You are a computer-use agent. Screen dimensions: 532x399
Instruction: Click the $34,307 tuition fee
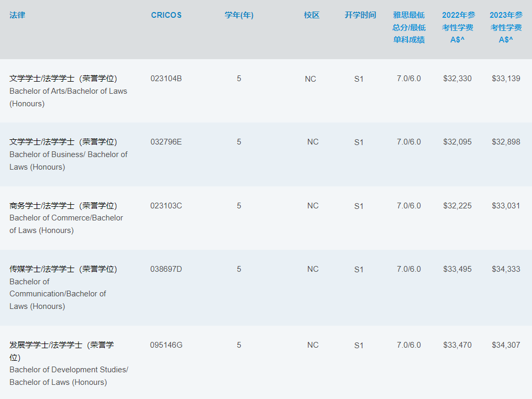506,345
